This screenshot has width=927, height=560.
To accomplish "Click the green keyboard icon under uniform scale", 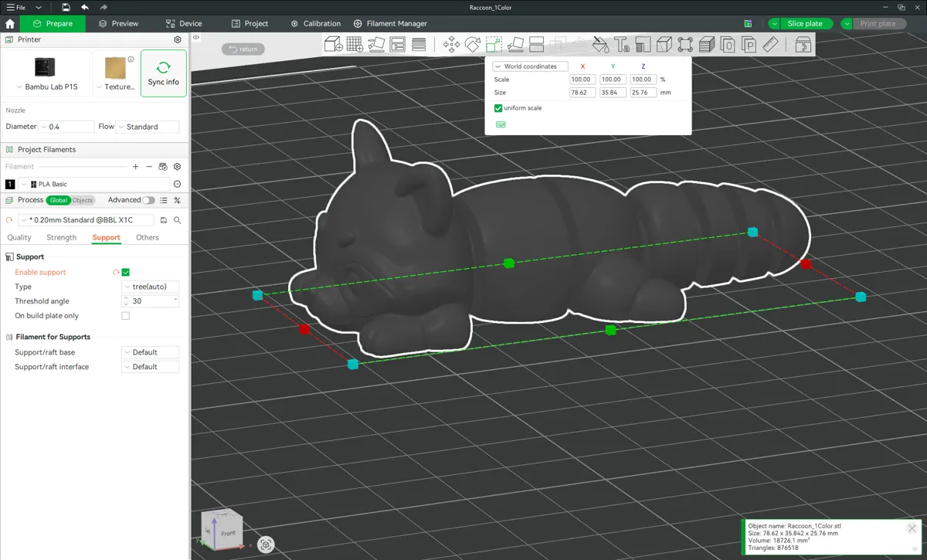I will click(501, 124).
